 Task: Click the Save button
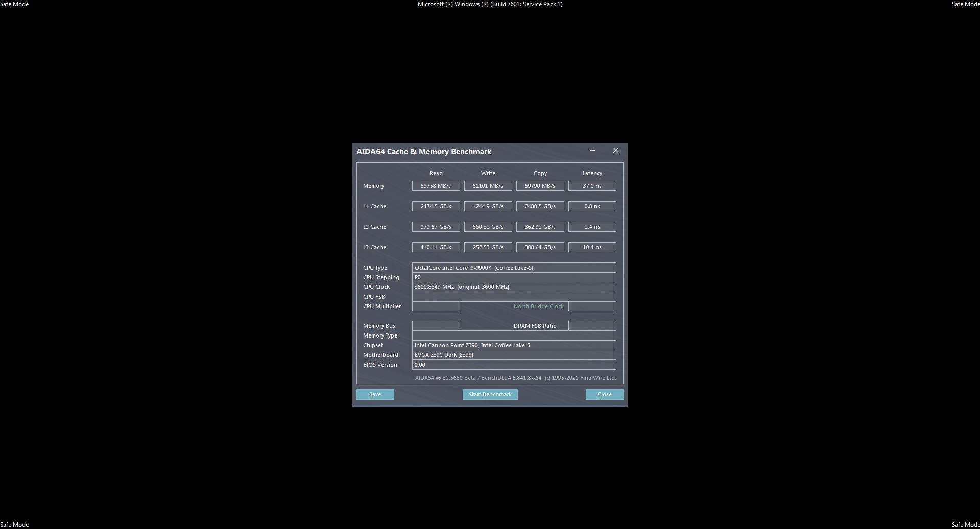pos(375,394)
